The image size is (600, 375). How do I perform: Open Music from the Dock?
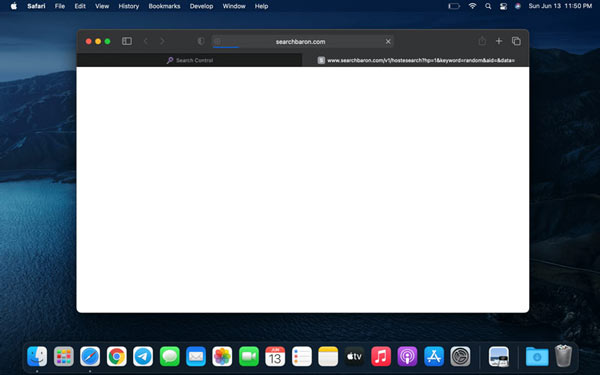click(x=381, y=356)
